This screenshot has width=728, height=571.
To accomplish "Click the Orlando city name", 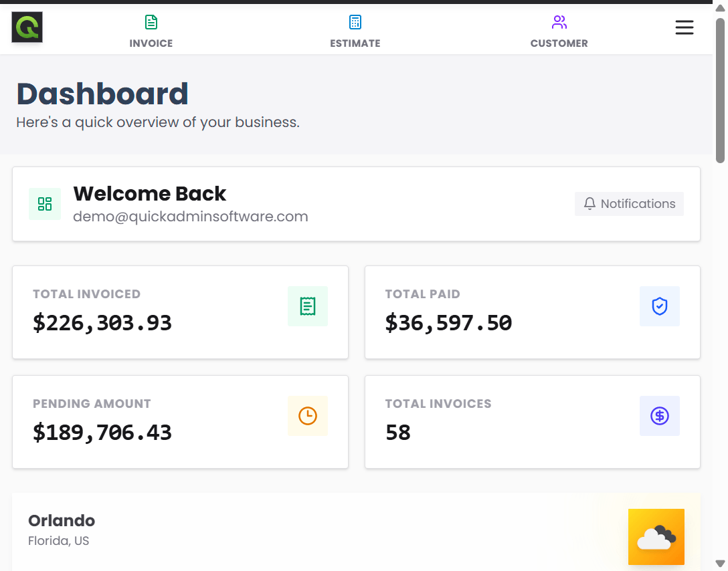I will tap(62, 520).
